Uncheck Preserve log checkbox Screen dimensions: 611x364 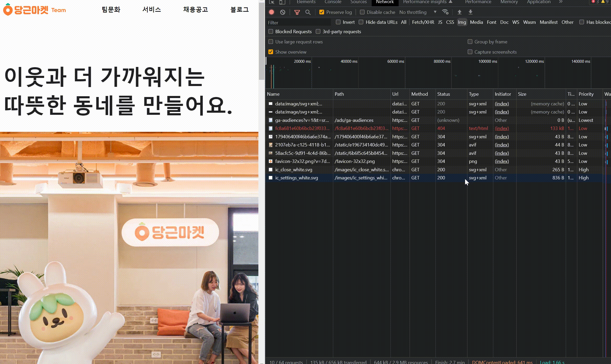[x=322, y=12]
